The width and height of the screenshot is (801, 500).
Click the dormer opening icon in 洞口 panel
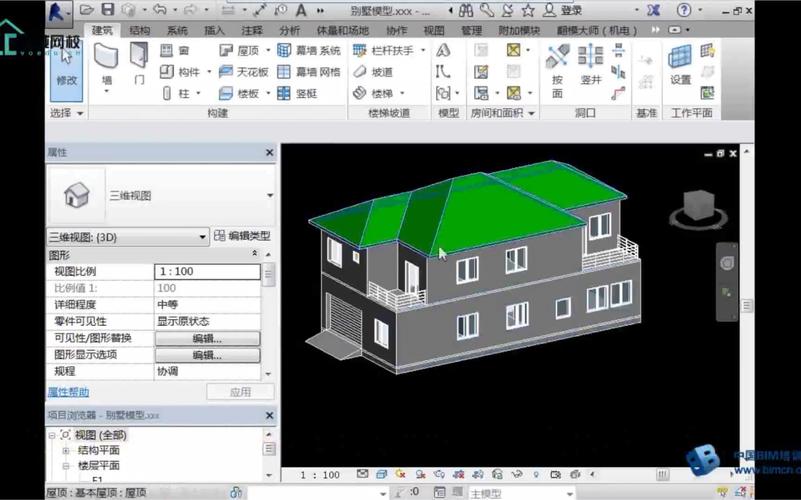[x=619, y=93]
